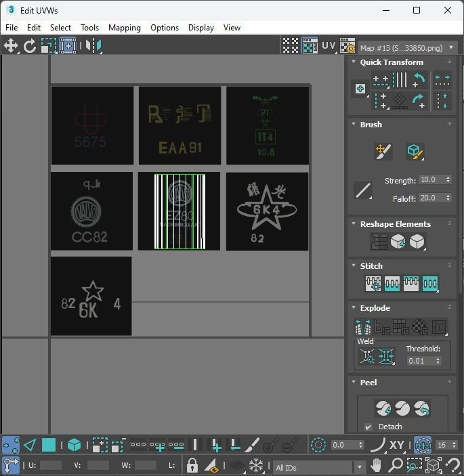The height and width of the screenshot is (476, 464).
Task: Select the Paint Move brush
Action: (383, 152)
